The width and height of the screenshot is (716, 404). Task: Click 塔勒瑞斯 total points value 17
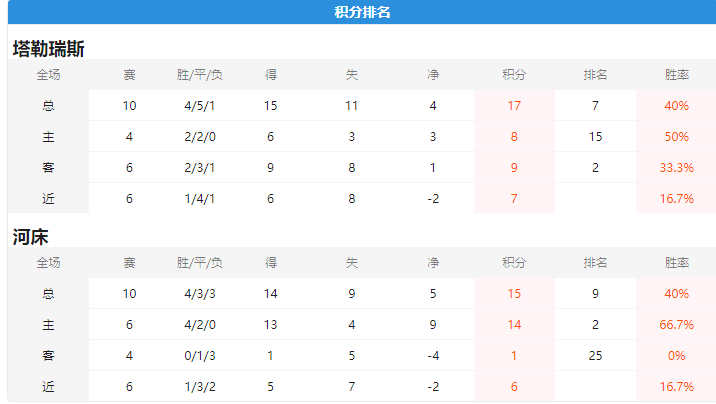click(514, 106)
